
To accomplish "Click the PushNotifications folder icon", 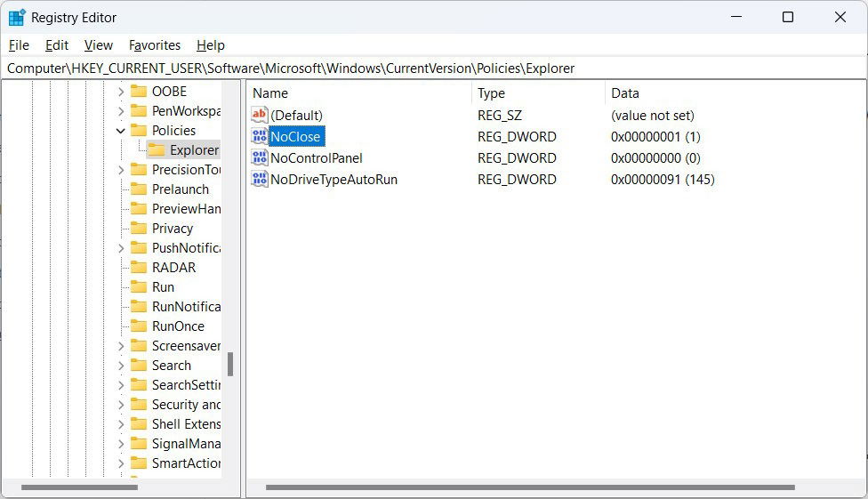I will coord(139,247).
